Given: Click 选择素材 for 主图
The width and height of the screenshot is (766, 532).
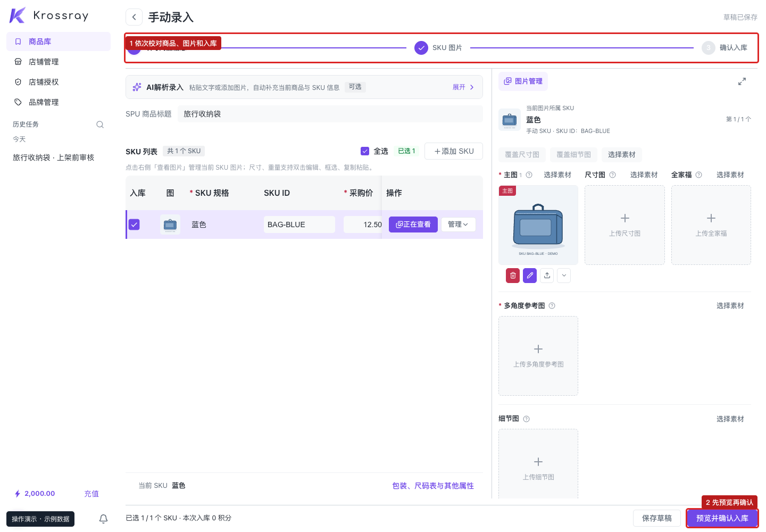Looking at the screenshot, I should [x=557, y=175].
